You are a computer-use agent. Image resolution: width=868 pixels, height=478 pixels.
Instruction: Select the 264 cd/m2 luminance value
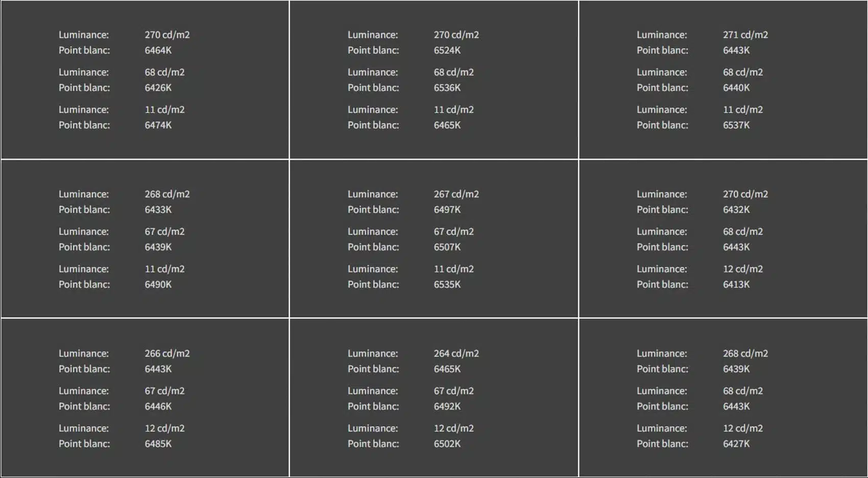point(456,353)
